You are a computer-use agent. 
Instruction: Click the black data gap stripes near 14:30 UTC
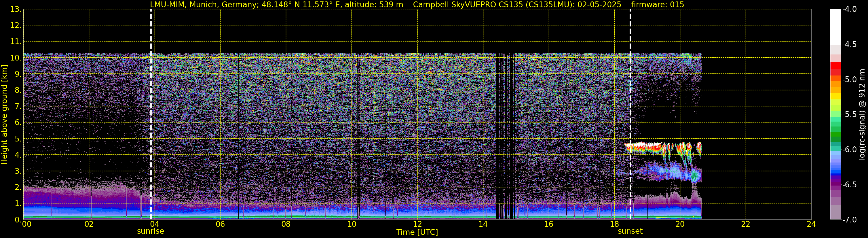coord(506,136)
